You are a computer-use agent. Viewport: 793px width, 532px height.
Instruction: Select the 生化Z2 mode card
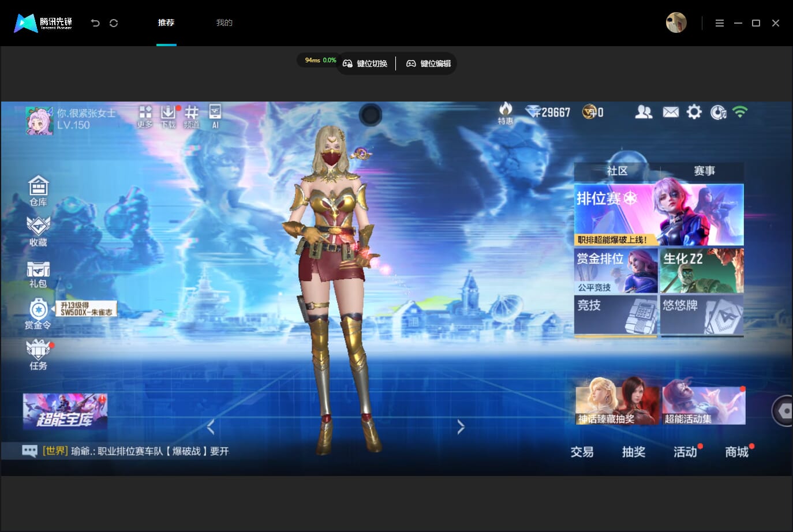[x=702, y=271]
